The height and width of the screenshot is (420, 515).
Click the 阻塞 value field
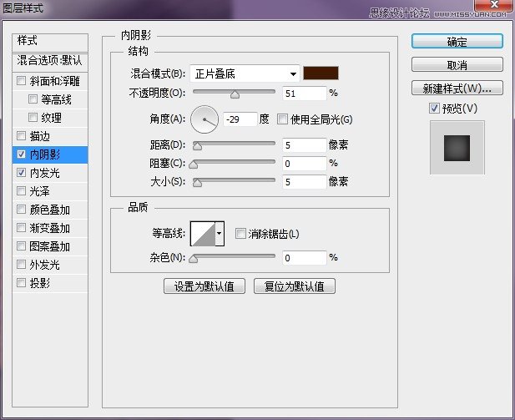pyautogui.click(x=304, y=164)
